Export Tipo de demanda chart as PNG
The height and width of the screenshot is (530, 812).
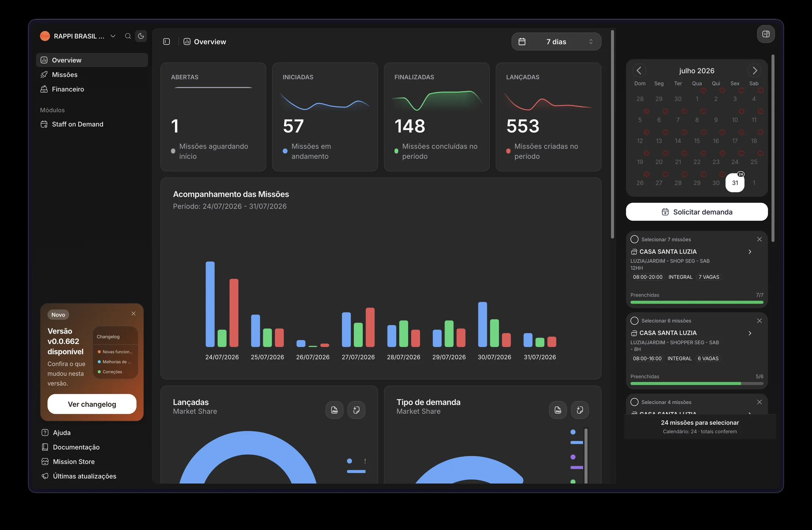coord(558,410)
